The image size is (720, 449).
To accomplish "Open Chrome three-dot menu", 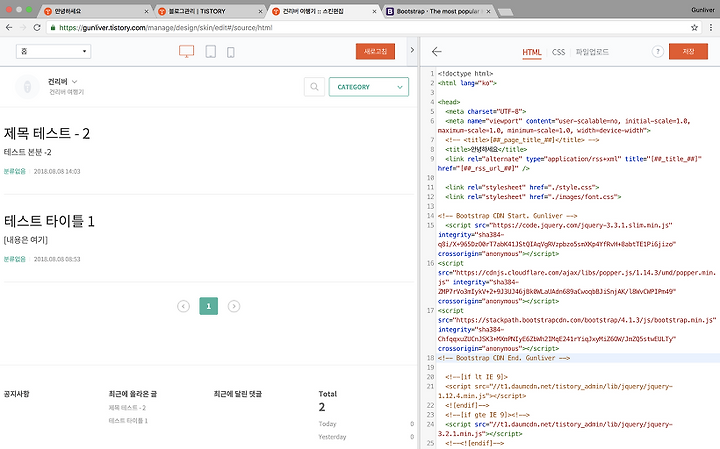I will [x=711, y=28].
